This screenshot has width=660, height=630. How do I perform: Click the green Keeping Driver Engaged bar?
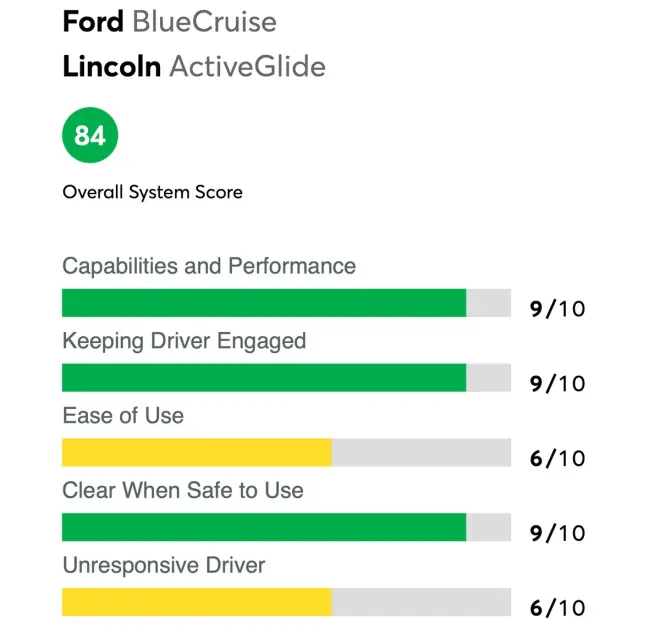[264, 378]
